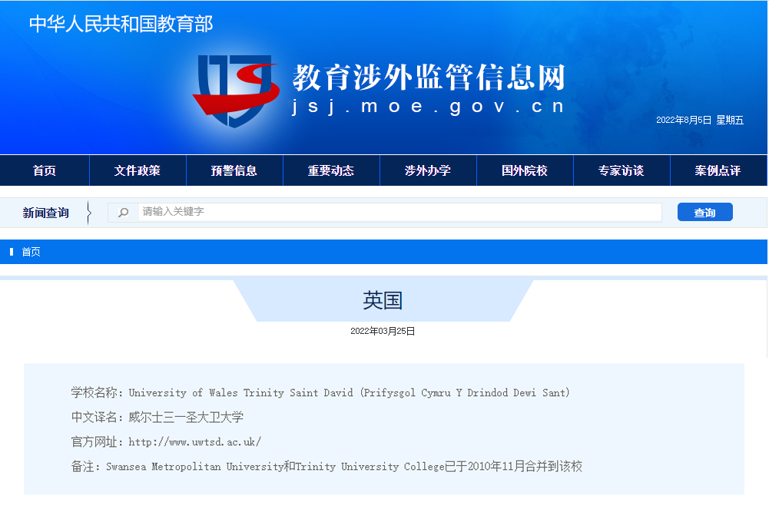Click the 首页 breadcrumb link
The height and width of the screenshot is (532, 769).
tap(31, 252)
